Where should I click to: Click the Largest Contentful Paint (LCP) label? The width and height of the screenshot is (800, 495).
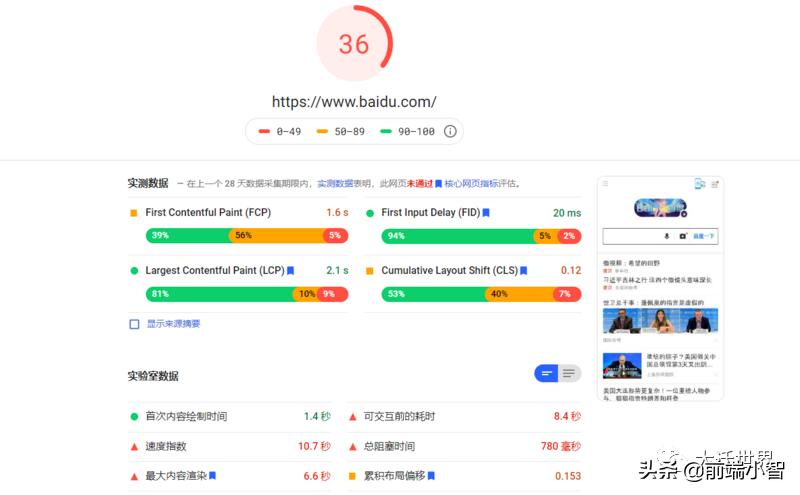point(215,270)
